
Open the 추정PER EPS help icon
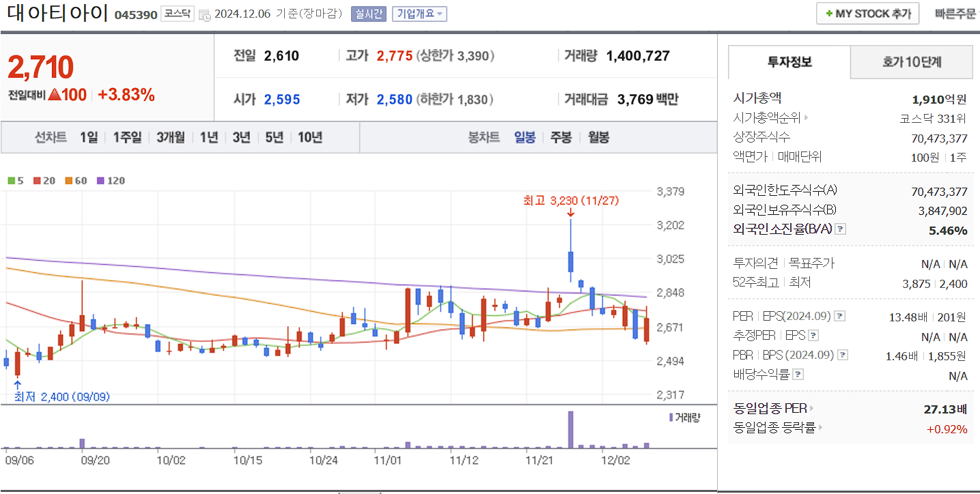coord(815,335)
